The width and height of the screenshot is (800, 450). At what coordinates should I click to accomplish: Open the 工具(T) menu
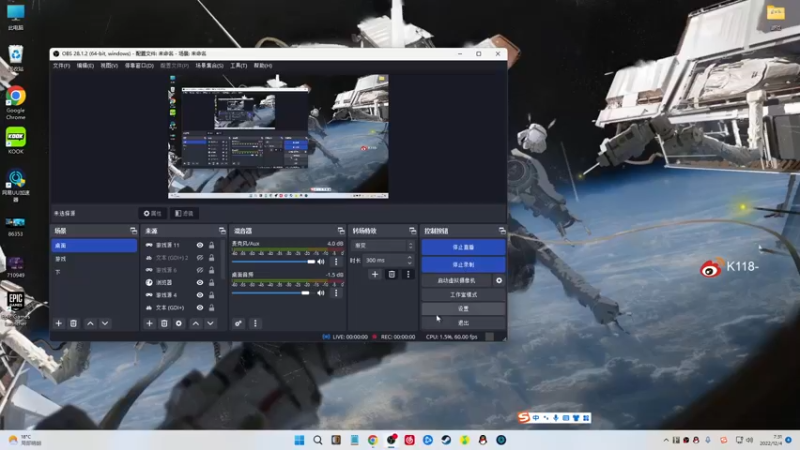(x=238, y=66)
